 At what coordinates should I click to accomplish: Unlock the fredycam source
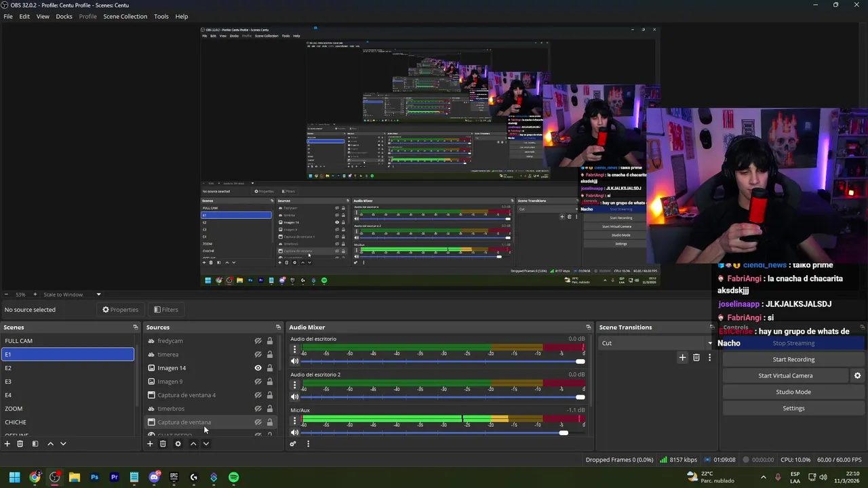(x=269, y=341)
